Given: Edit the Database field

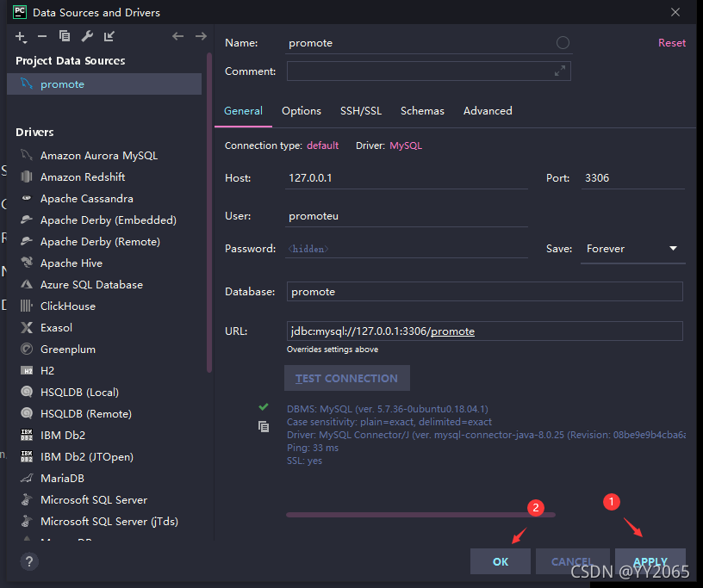Looking at the screenshot, I should click(x=485, y=292).
